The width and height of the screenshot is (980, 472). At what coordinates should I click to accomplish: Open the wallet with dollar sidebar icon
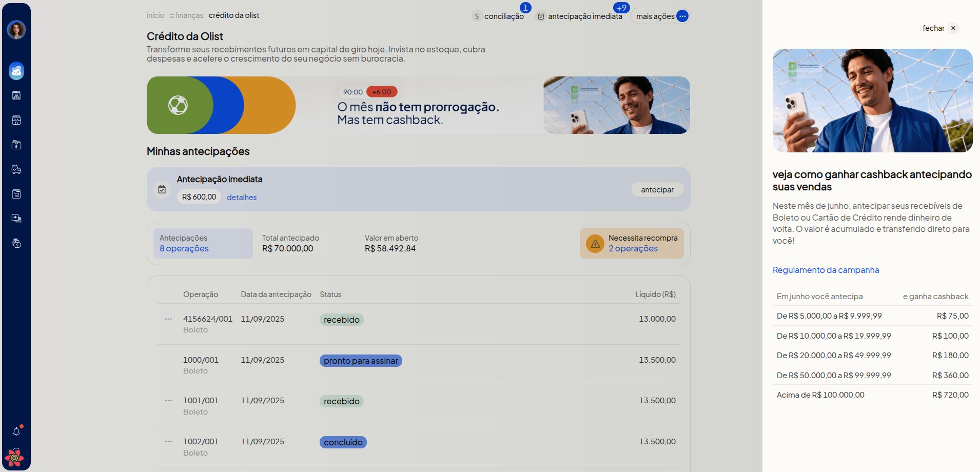(x=16, y=145)
